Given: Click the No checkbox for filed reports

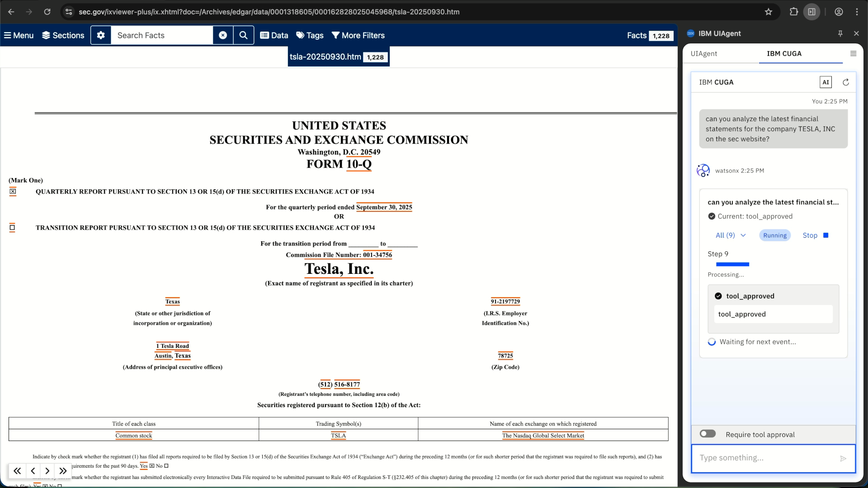Looking at the screenshot, I should point(166,466).
